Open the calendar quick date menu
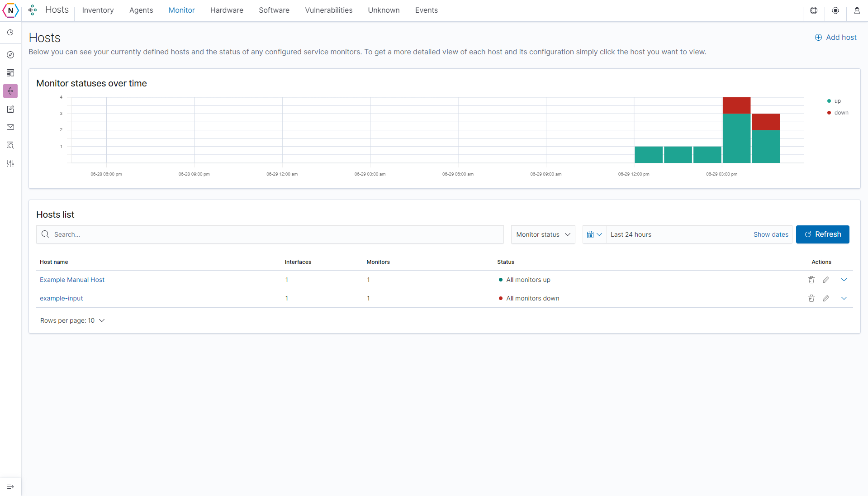Viewport: 868px width, 496px height. (x=594, y=234)
